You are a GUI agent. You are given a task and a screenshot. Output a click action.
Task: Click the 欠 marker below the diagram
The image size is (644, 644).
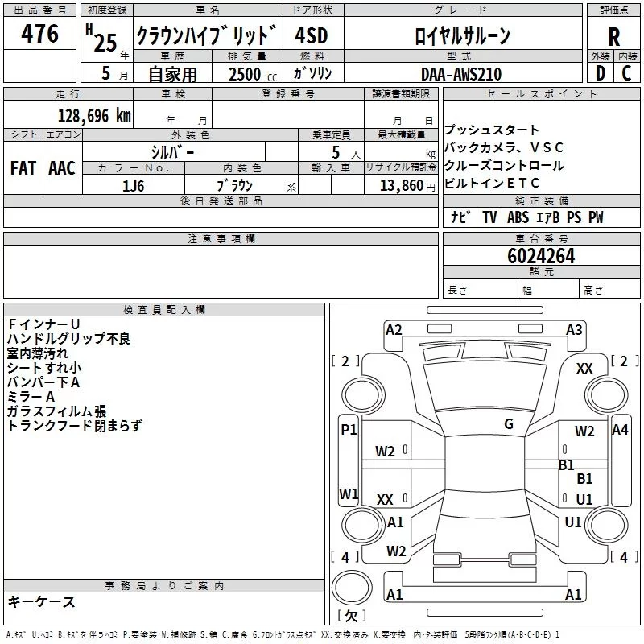[350, 616]
